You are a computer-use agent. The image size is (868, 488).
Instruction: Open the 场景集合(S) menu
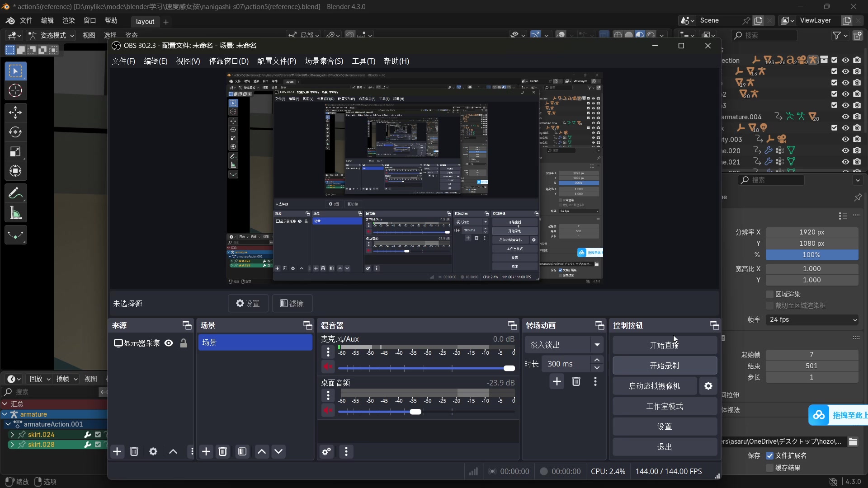point(324,61)
